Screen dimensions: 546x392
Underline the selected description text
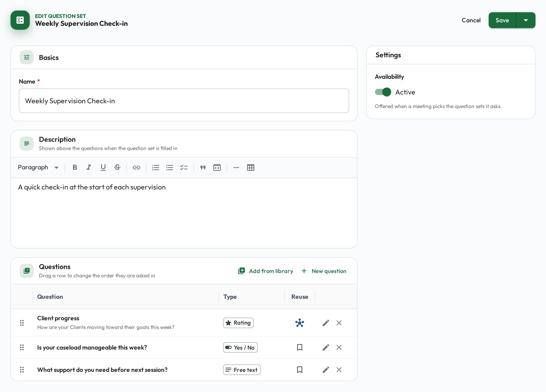(x=103, y=167)
